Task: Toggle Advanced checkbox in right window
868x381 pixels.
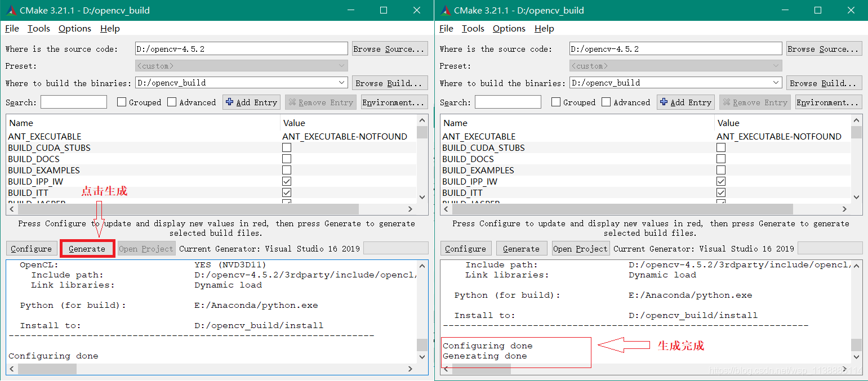Action: pyautogui.click(x=607, y=102)
